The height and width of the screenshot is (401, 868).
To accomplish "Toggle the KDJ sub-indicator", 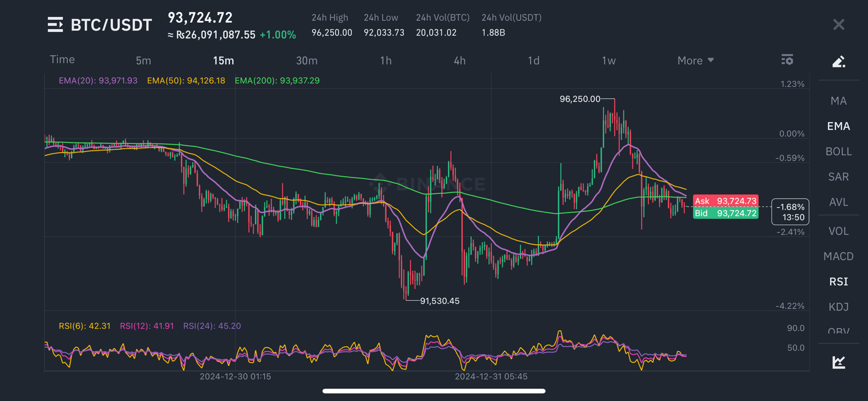I will click(x=838, y=307).
